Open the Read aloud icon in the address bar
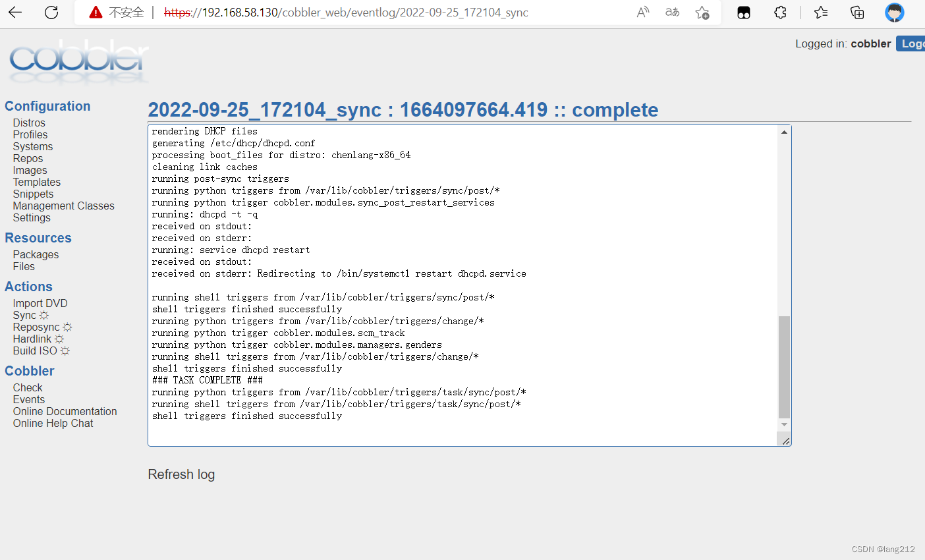The height and width of the screenshot is (560, 925). tap(643, 13)
